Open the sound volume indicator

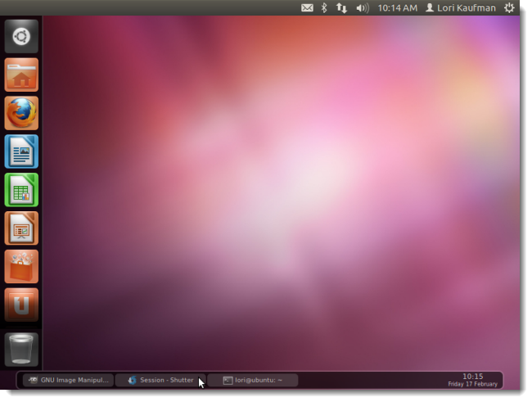click(363, 8)
